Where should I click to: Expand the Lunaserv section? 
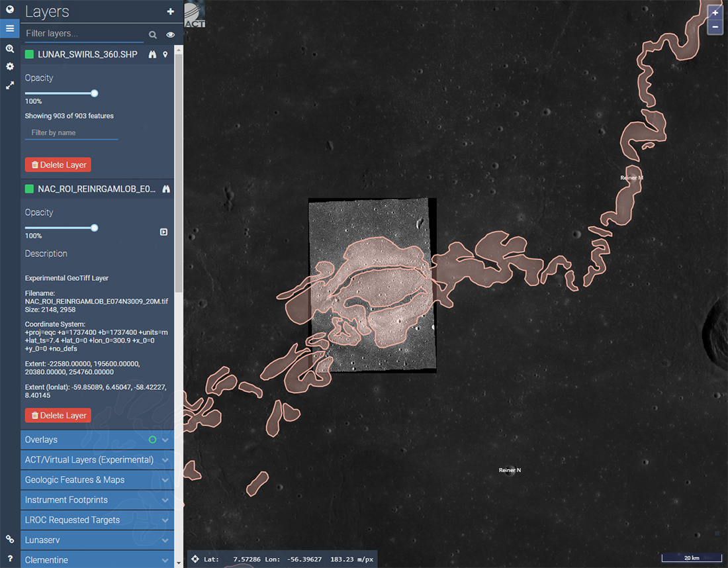97,540
